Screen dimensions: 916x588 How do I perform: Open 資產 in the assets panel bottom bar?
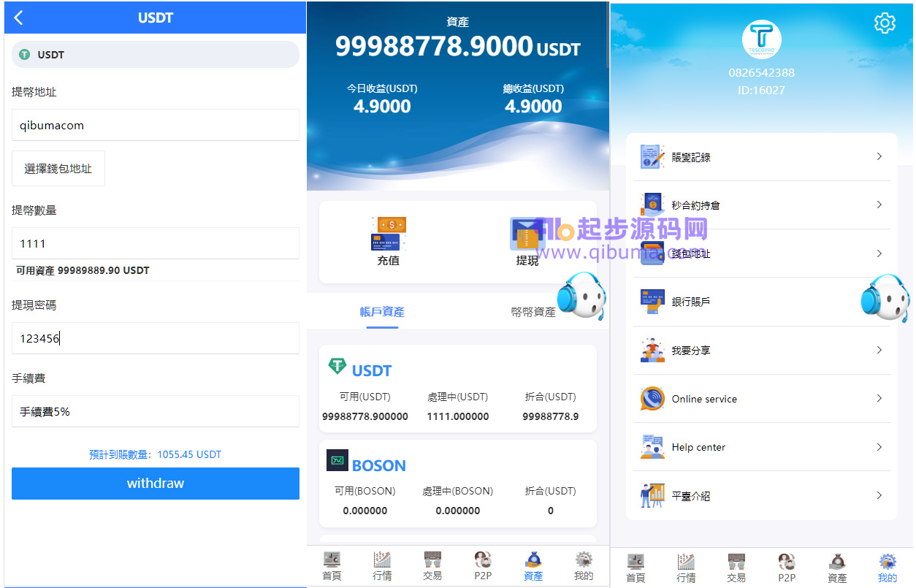[533, 566]
